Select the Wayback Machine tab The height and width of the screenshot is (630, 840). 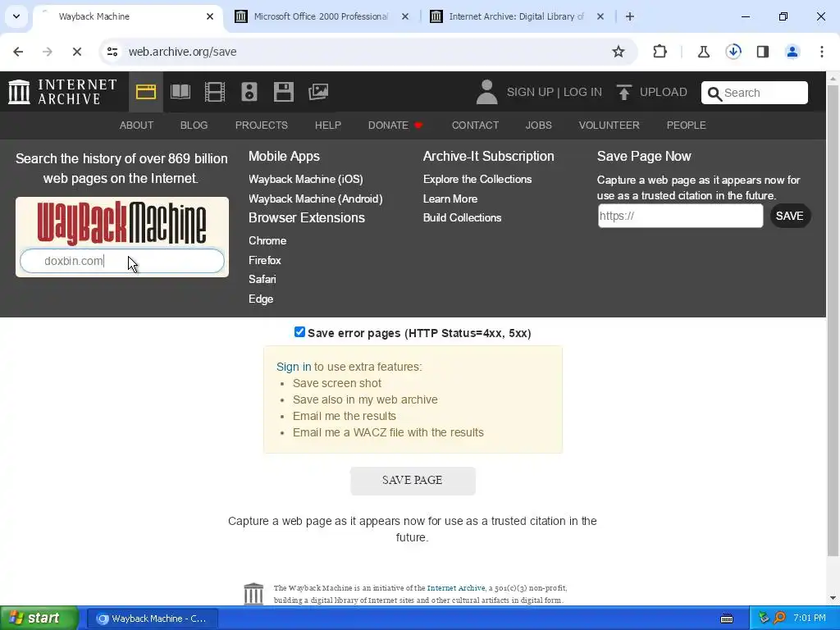[129, 16]
